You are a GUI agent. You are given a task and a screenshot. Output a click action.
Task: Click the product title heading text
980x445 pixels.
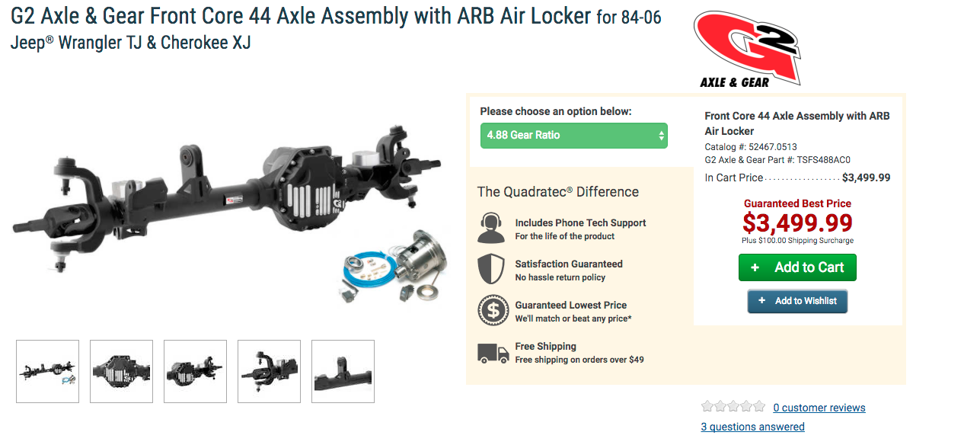(x=301, y=17)
